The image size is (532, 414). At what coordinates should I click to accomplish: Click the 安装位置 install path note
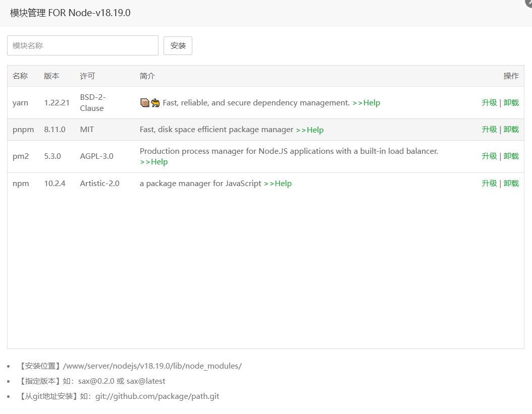(130, 366)
